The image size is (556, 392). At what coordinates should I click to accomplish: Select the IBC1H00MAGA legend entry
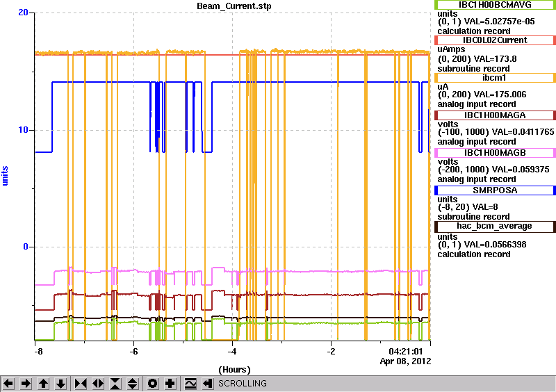(495, 115)
